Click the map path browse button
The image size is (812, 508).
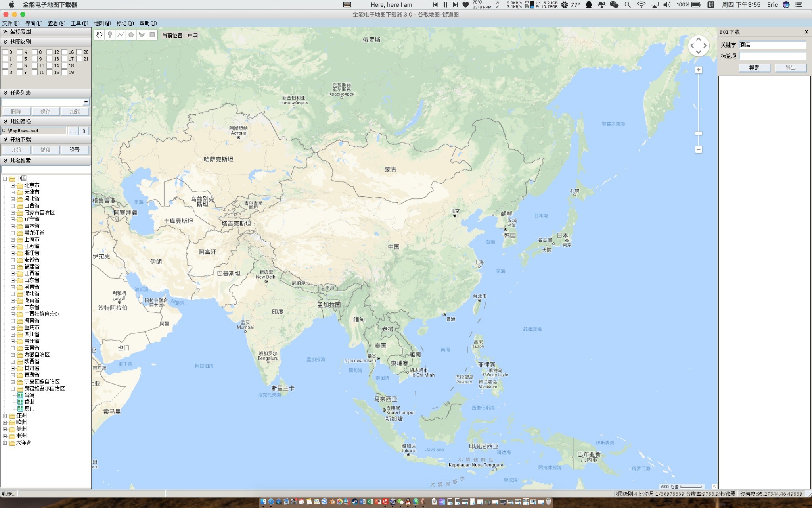[73, 131]
